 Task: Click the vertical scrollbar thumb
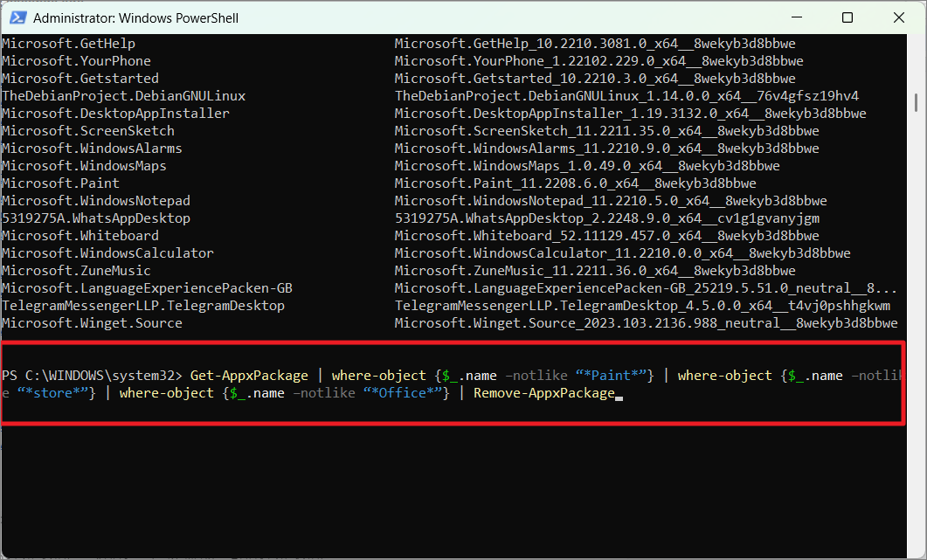(916, 101)
